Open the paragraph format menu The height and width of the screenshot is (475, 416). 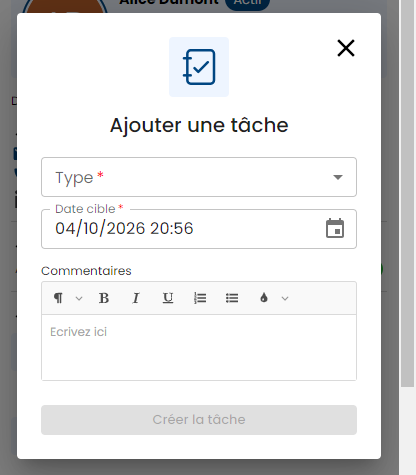click(x=68, y=298)
